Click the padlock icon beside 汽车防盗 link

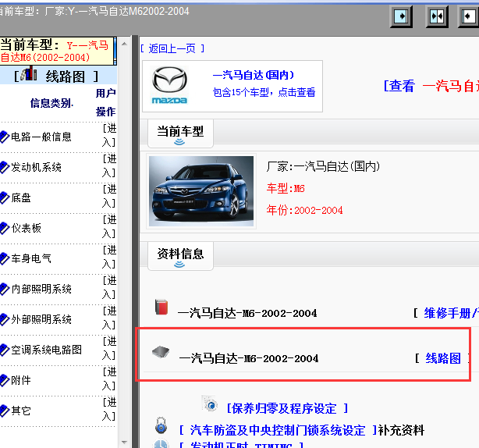161,425
